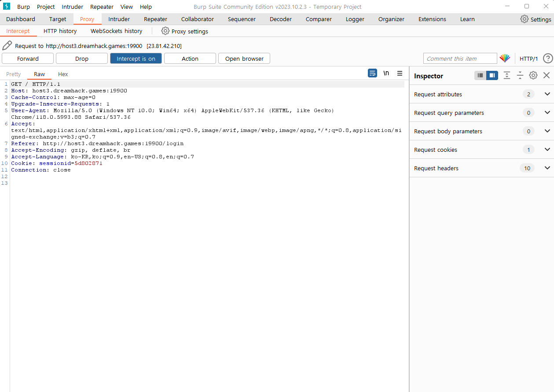Click the GET / HTTP/1.1 request line

[x=36, y=84]
